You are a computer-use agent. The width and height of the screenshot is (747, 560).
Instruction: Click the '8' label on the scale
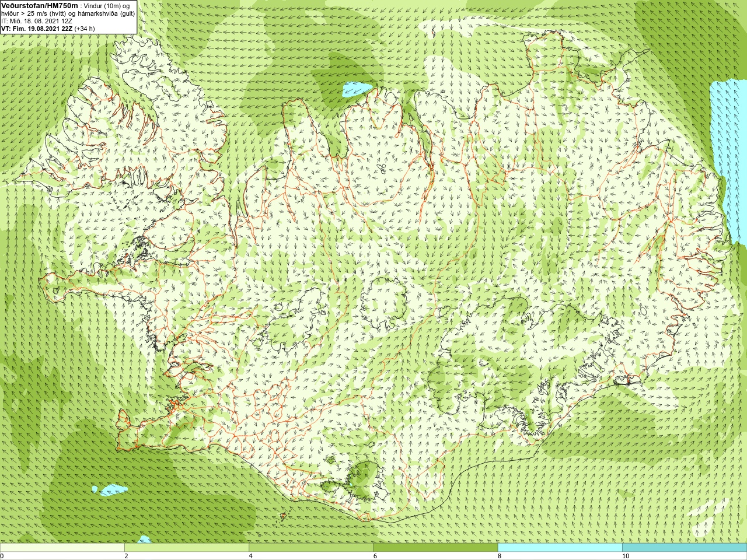(x=500, y=556)
